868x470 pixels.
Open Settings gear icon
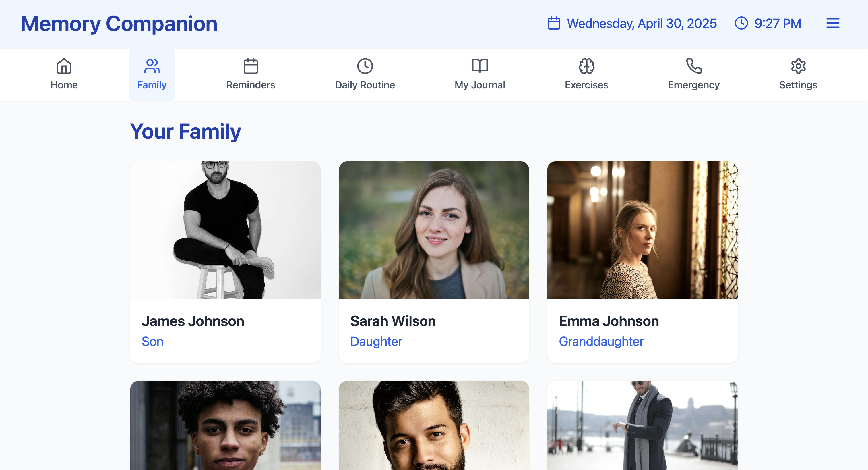[798, 66]
